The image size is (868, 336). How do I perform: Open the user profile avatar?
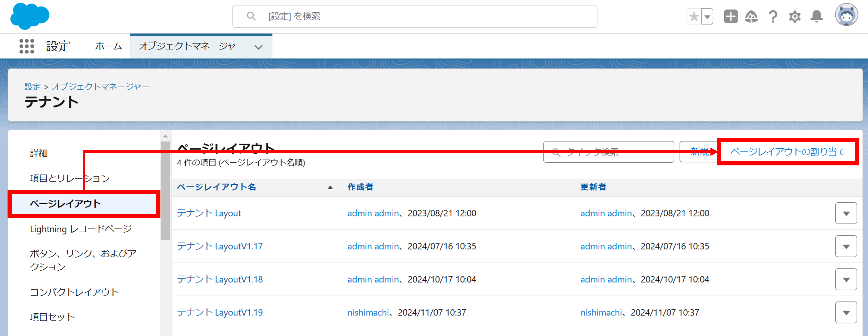[x=846, y=15]
